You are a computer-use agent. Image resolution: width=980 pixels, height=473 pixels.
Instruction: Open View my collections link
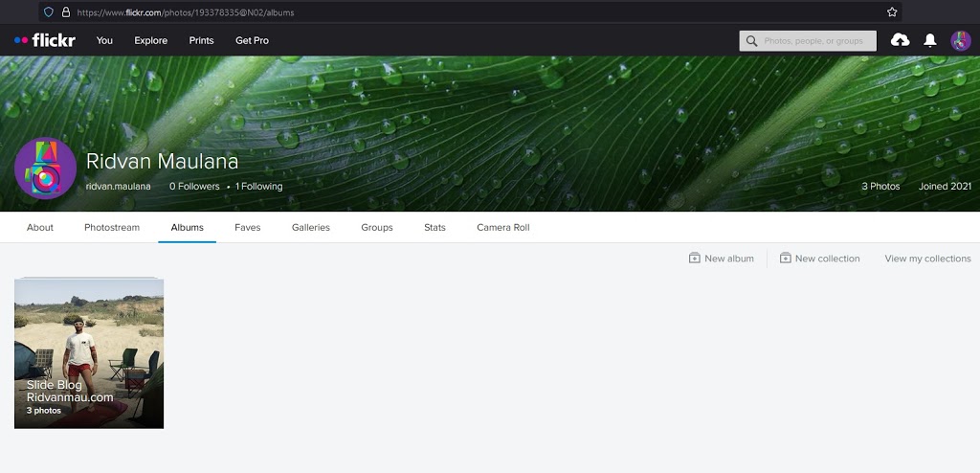pyautogui.click(x=927, y=259)
